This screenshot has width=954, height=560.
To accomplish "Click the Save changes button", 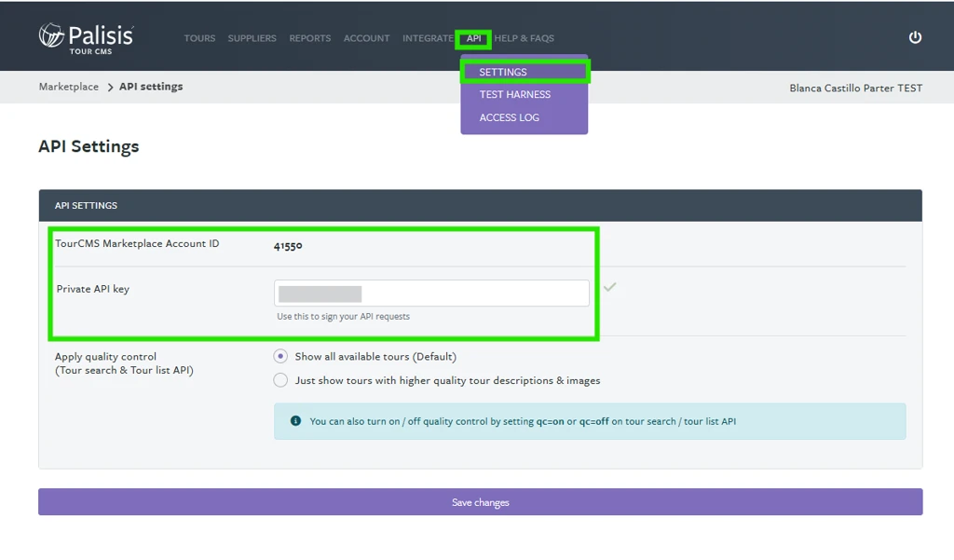I will pyautogui.click(x=480, y=501).
